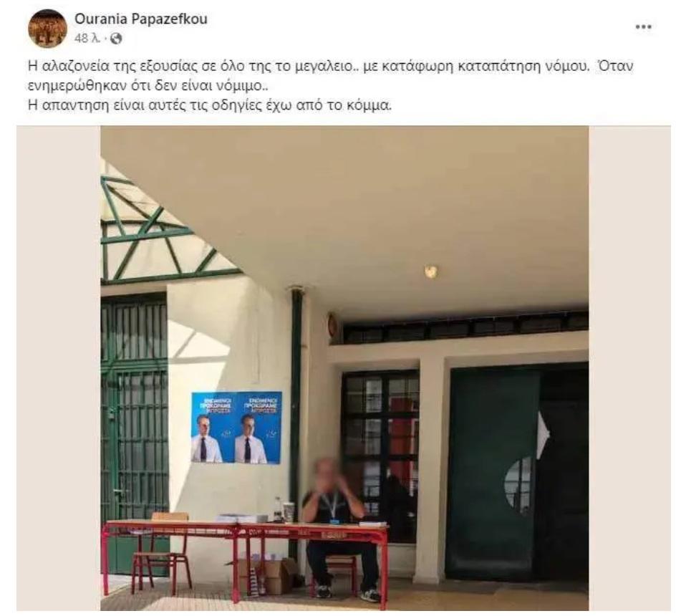Click the globe public audience icon

[116, 39]
